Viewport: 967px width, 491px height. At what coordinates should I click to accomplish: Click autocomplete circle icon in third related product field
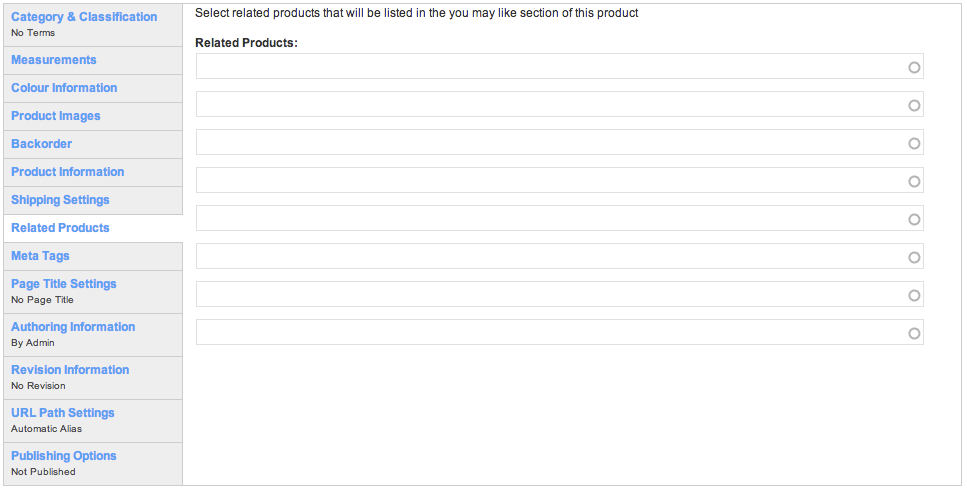914,144
